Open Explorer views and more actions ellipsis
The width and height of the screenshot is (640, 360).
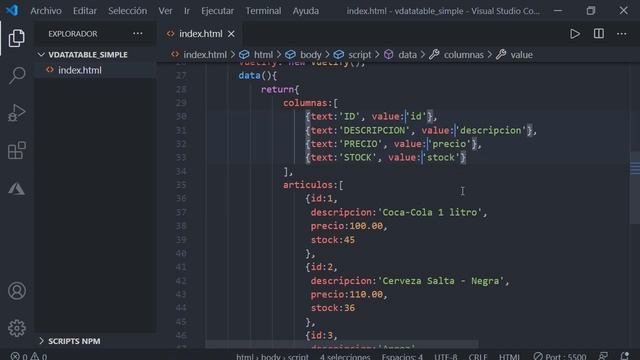pos(138,33)
